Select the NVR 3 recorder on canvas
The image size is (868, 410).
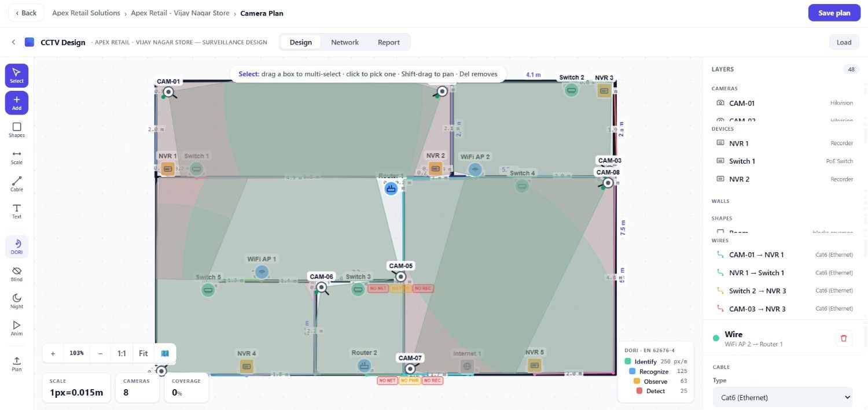[x=604, y=91]
